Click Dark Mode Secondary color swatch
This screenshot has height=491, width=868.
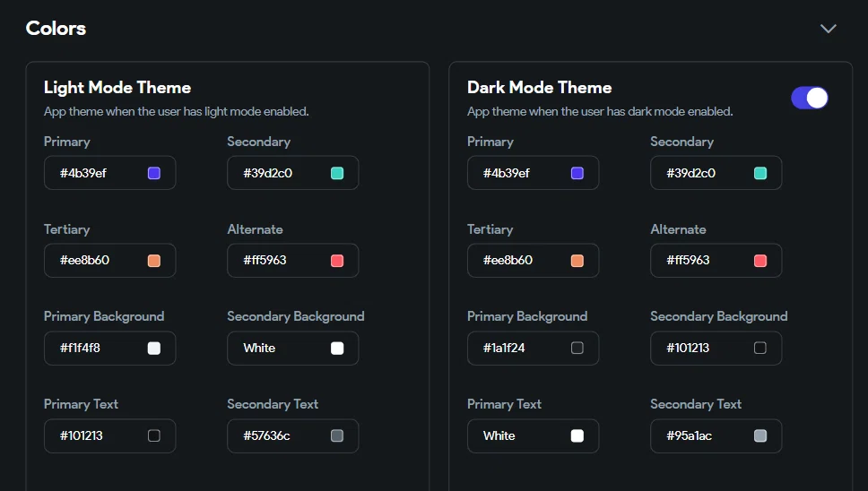pyautogui.click(x=760, y=173)
